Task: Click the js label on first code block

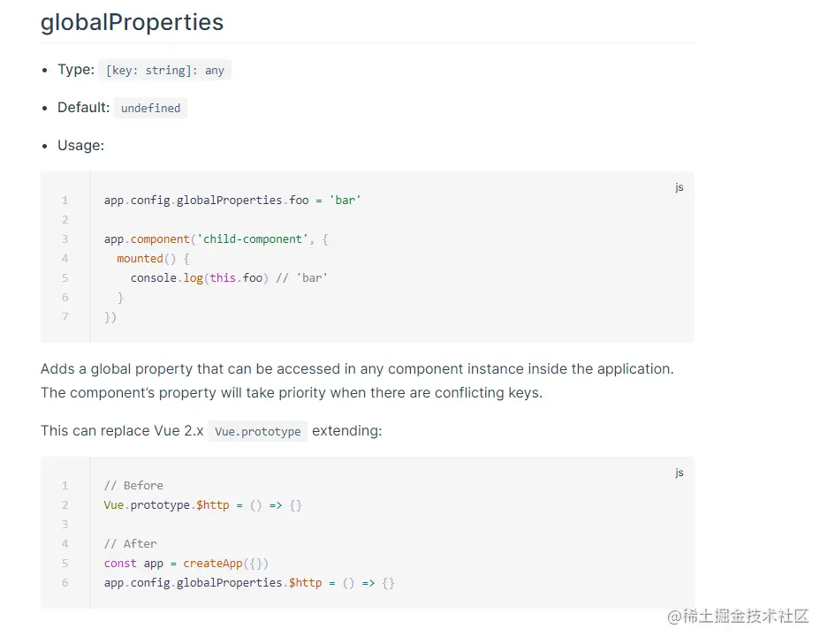Action: [679, 187]
